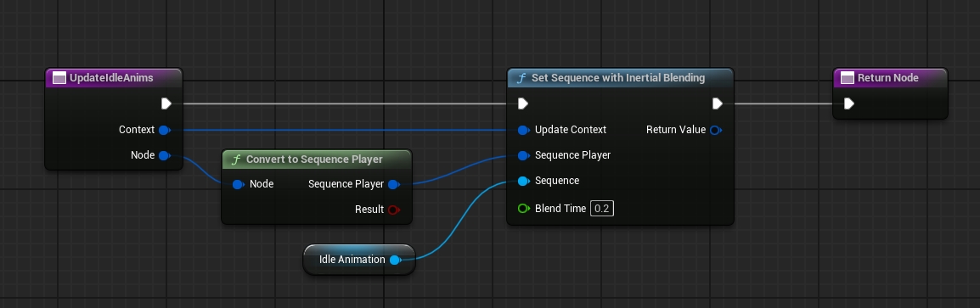Click the light blue Sequence input pin
Image resolution: width=980 pixels, height=308 pixels.
pos(523,182)
